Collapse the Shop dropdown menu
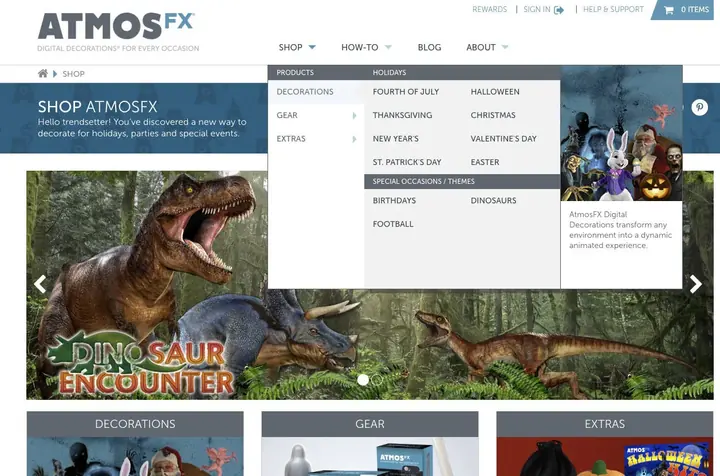Viewport: 720px width, 476px height. point(297,47)
